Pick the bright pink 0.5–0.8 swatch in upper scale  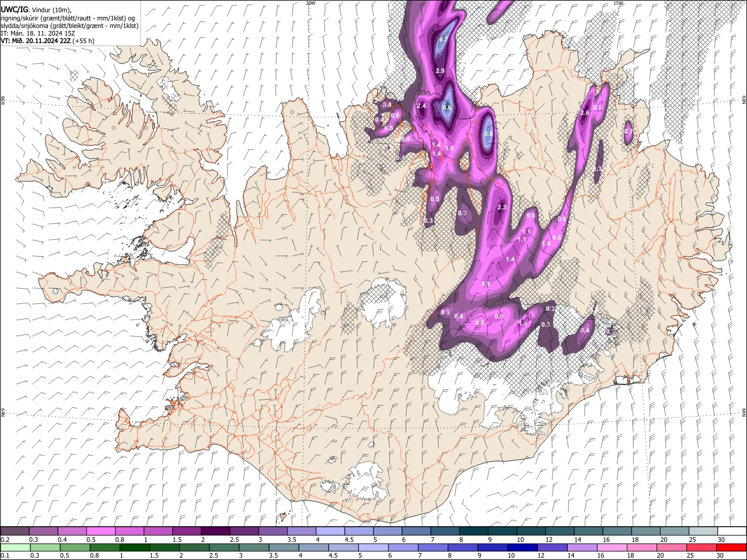tap(100, 531)
